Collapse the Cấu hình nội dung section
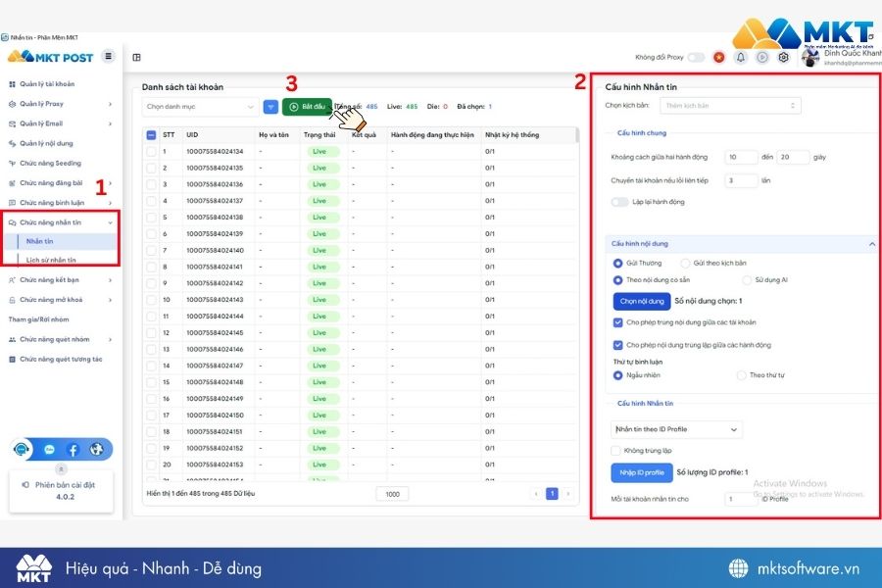Screen dimensions: 882x588 coord(871,244)
